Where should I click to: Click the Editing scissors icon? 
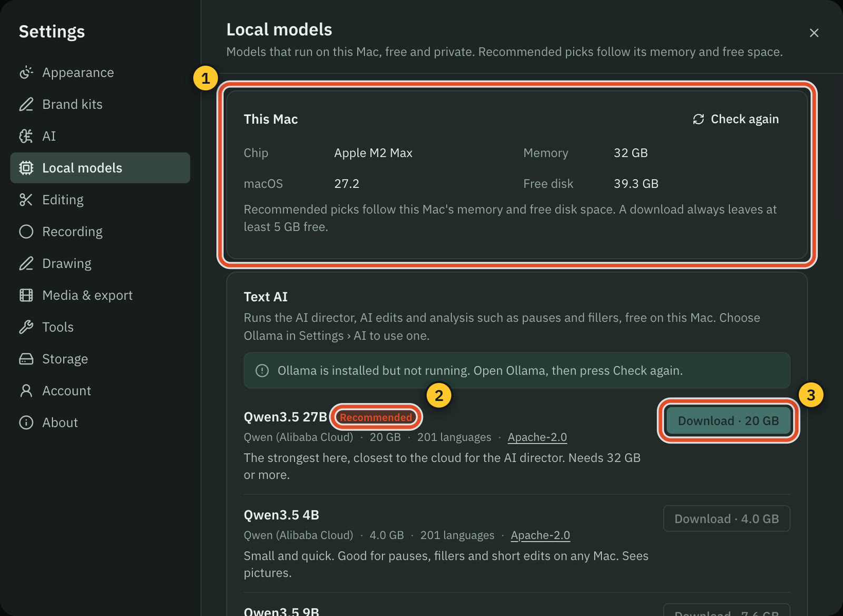click(x=26, y=200)
